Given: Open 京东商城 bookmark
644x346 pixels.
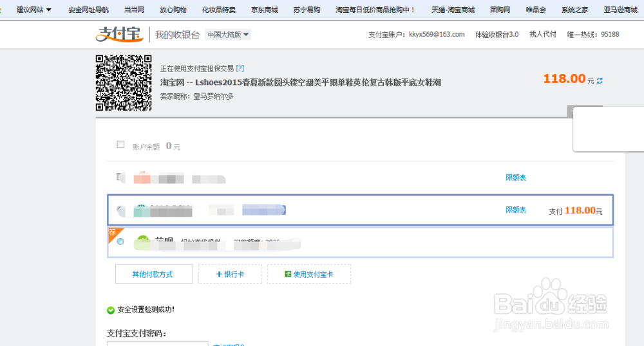Looking at the screenshot, I should tap(265, 10).
